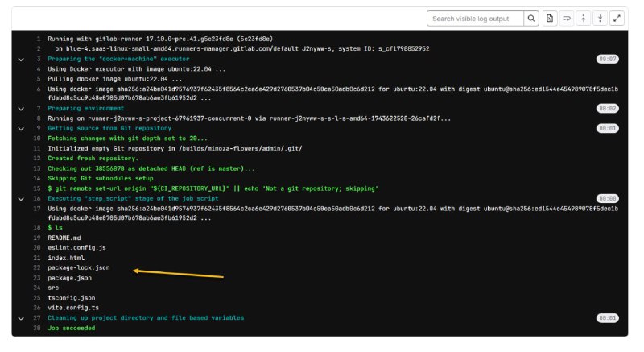Select the Cleaning up project directory header
644x352 pixels.
click(x=146, y=318)
